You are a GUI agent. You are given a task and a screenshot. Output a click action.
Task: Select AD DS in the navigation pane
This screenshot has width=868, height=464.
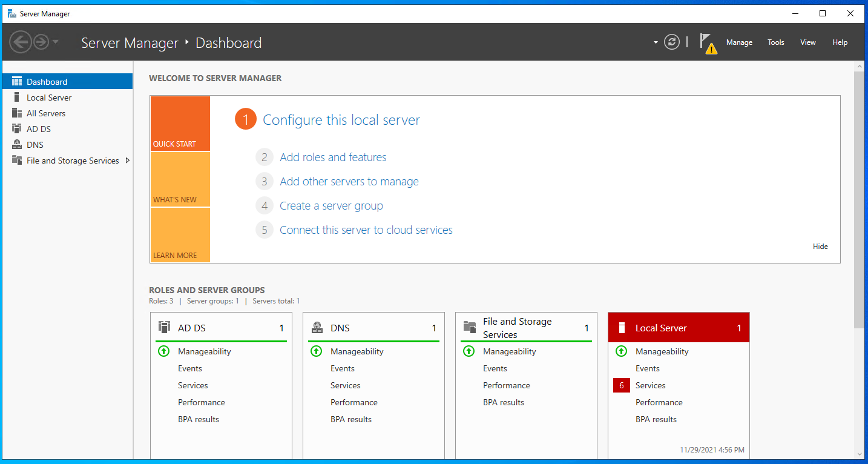click(67, 129)
